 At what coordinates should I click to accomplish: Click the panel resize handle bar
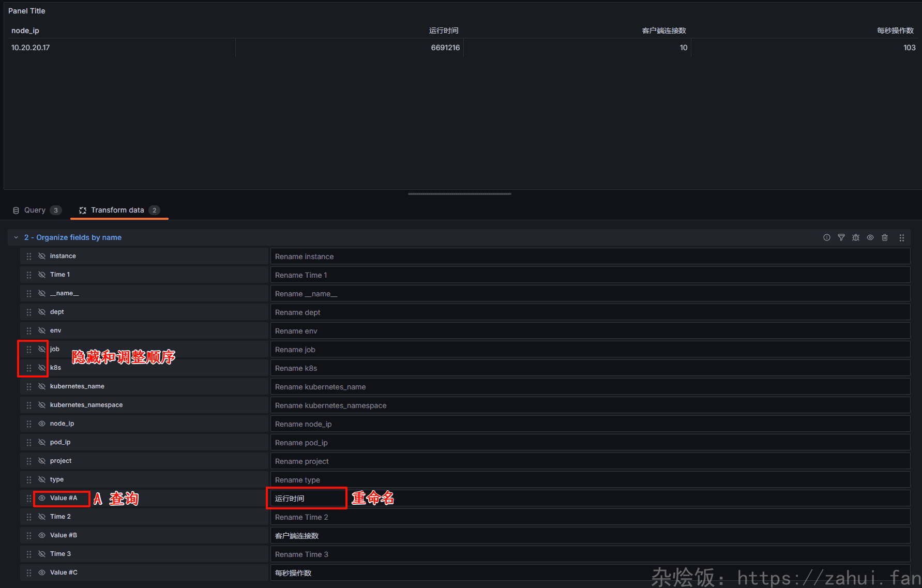pos(459,194)
